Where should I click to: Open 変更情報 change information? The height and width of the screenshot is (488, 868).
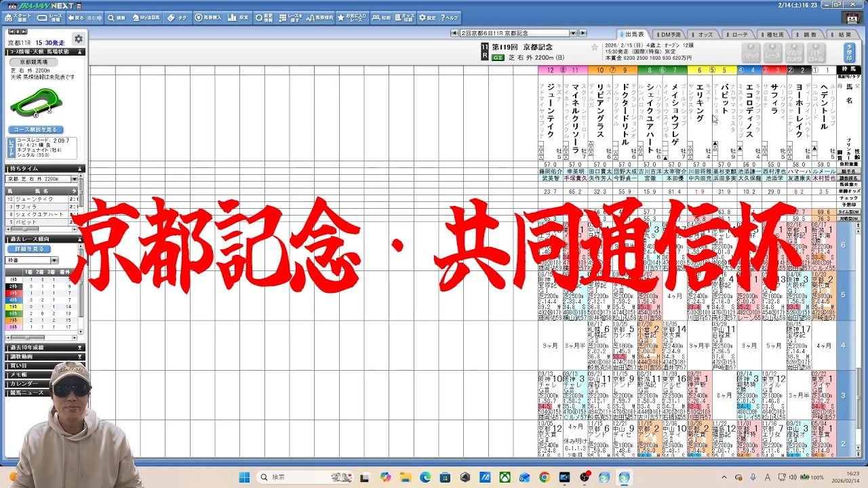point(264,18)
